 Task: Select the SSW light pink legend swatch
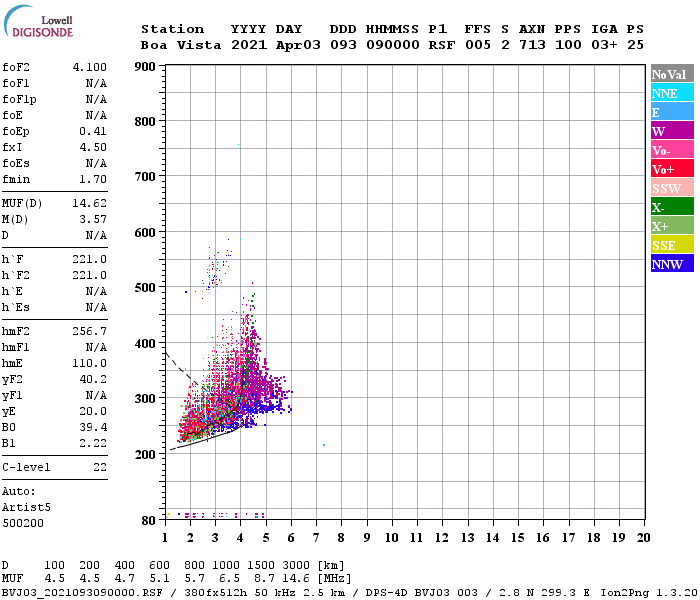coord(672,188)
